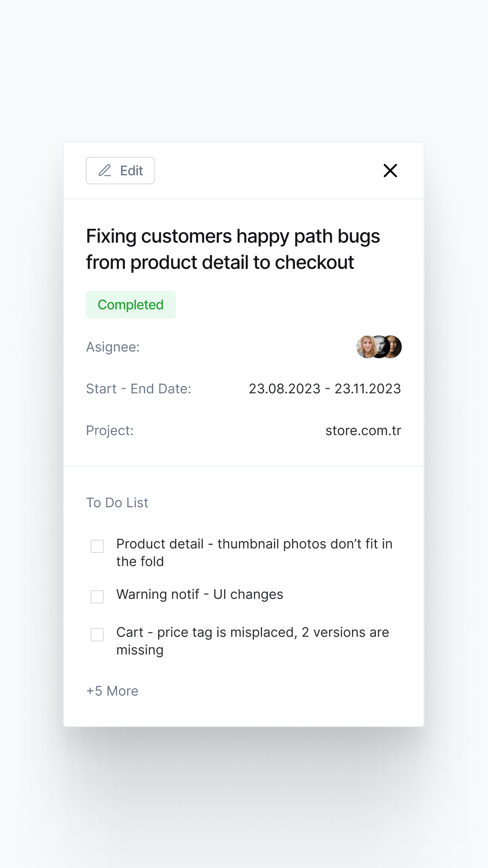Select the middle black-and-white assignee avatar
Screen dimensions: 488x868
click(380, 347)
